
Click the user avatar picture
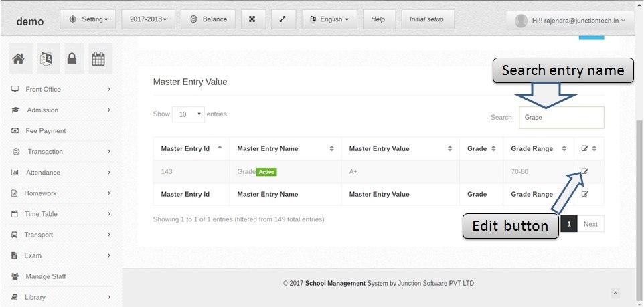(521, 21)
